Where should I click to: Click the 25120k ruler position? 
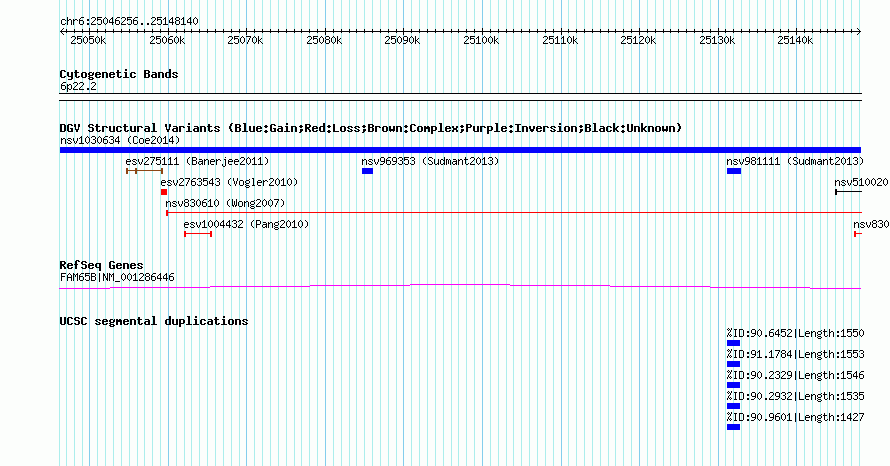(639, 40)
